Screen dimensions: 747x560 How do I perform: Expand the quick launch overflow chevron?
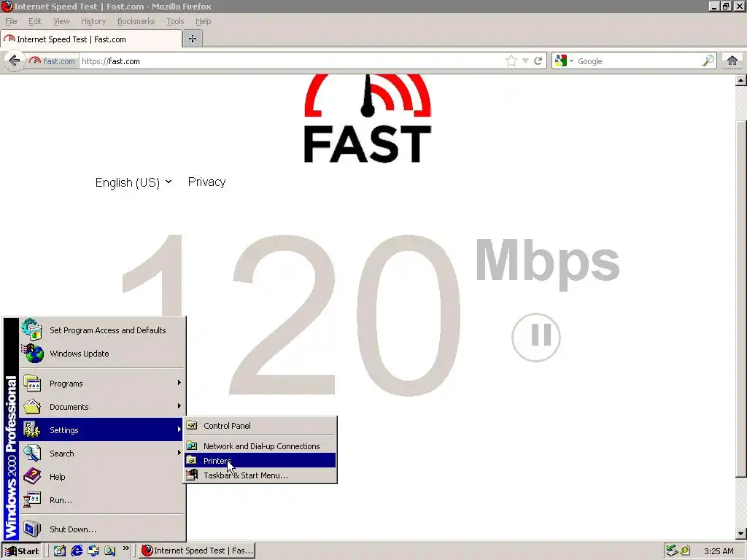[125, 548]
